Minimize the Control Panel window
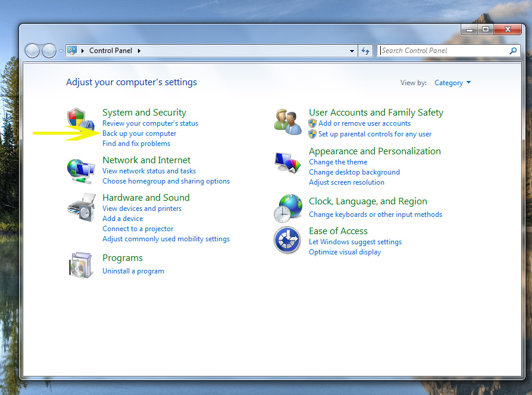This screenshot has width=532, height=395. tap(470, 30)
